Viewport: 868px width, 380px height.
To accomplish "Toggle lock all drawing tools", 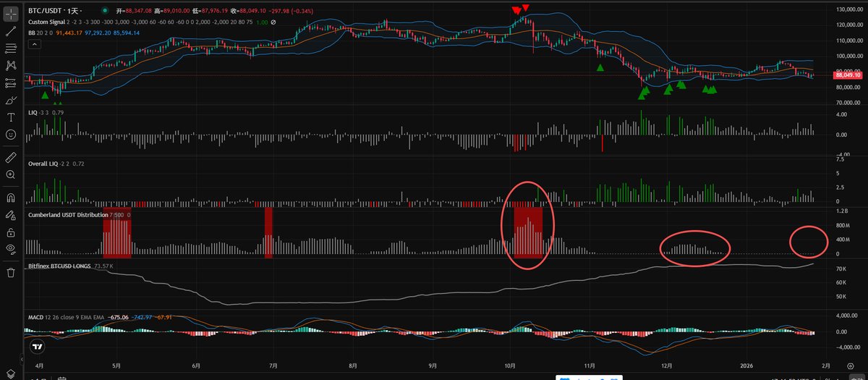I will click(11, 232).
